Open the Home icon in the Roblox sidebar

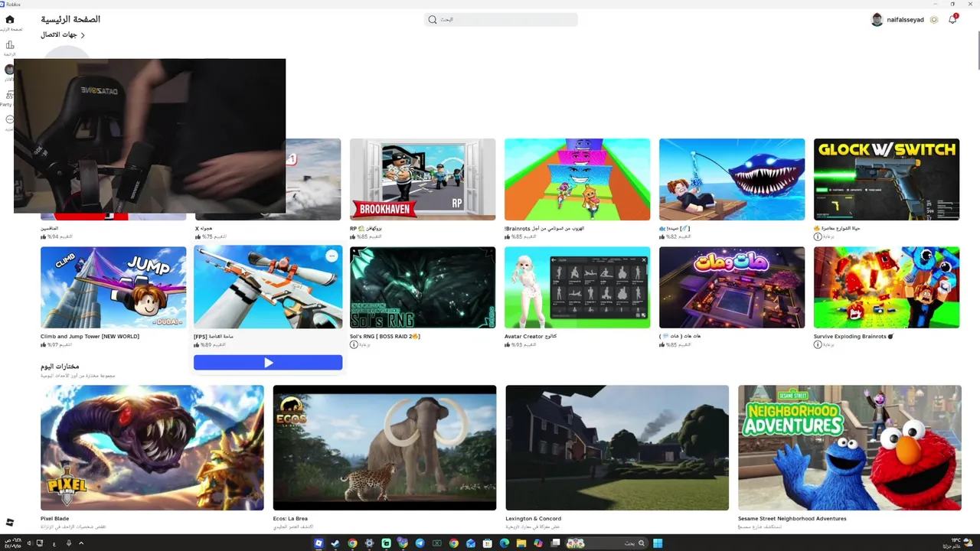pyautogui.click(x=9, y=19)
